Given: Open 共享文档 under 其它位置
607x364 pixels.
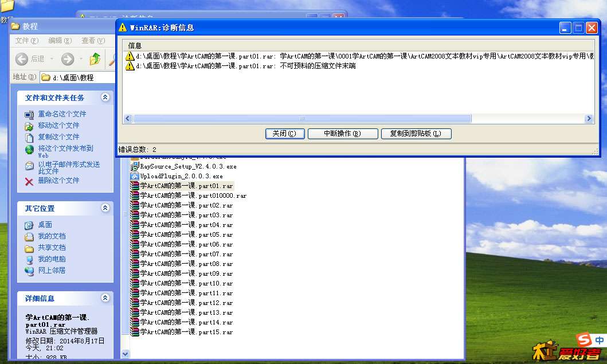Looking at the screenshot, I should click(x=52, y=248).
